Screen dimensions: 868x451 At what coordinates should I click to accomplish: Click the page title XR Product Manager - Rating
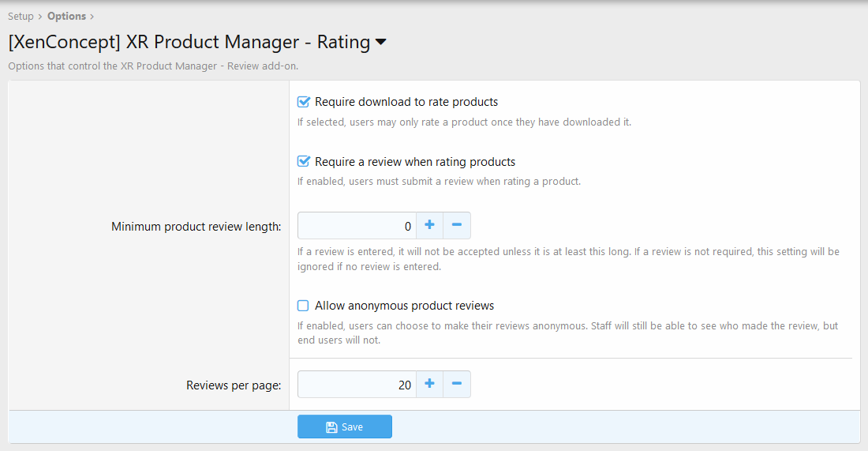point(189,42)
